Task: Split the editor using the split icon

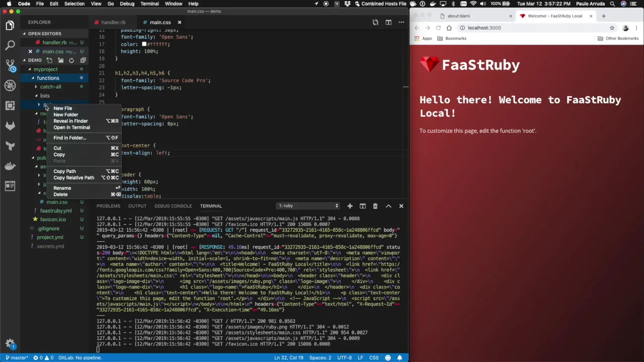Action: pyautogui.click(x=388, y=22)
